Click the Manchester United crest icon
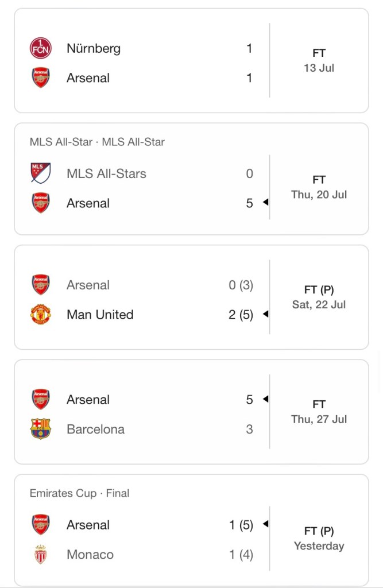Image resolution: width=383 pixels, height=588 pixels. [x=40, y=315]
